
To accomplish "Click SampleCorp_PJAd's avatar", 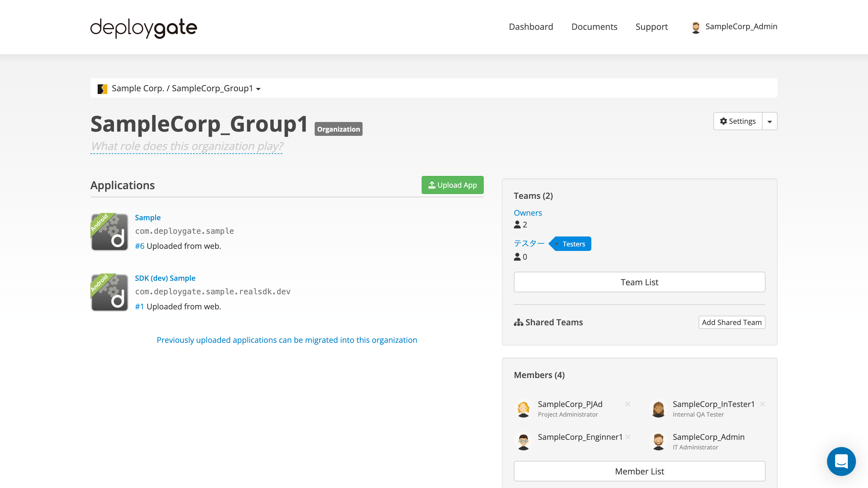I will tap(524, 408).
